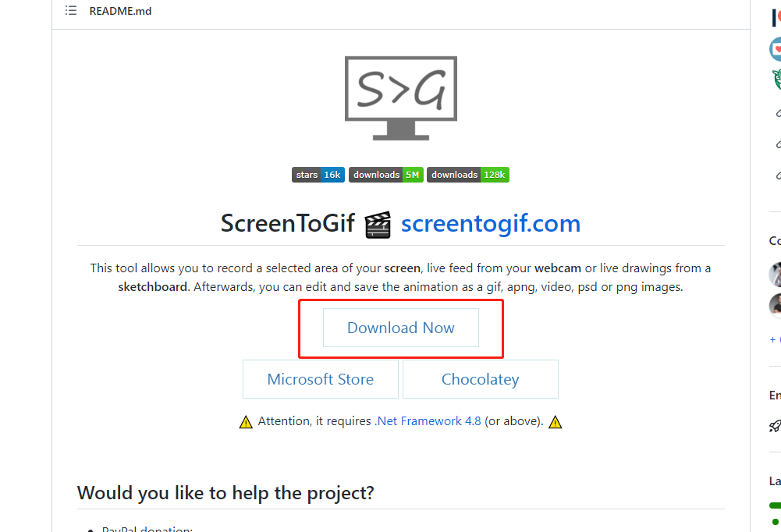Open the README outline list icon

pos(71,10)
